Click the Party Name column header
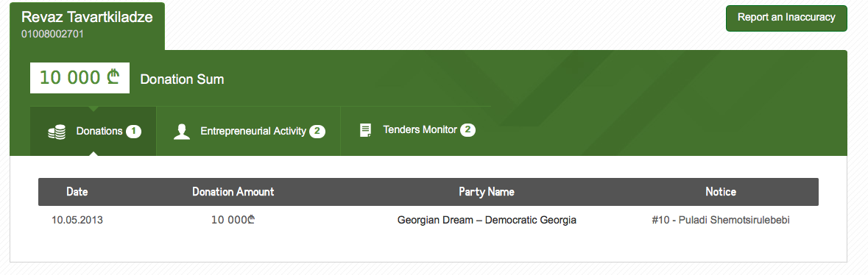 (487, 191)
